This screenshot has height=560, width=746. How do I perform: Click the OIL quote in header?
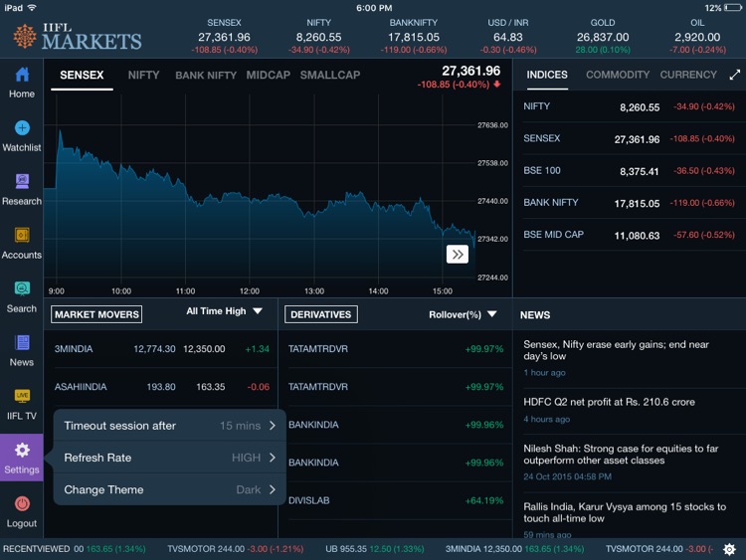click(x=697, y=36)
